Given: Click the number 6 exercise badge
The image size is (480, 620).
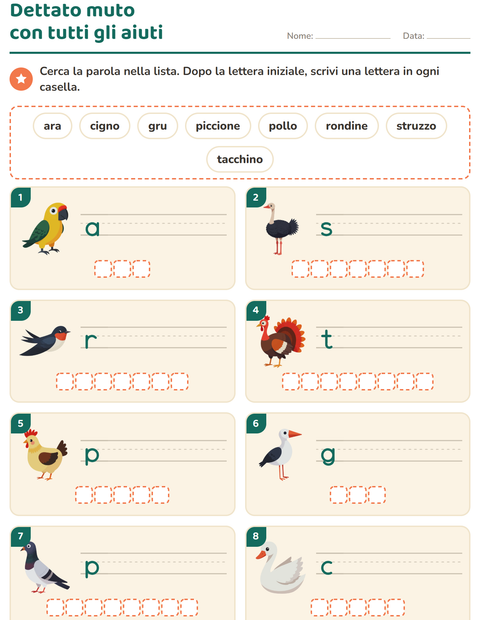Looking at the screenshot, I should [x=256, y=423].
